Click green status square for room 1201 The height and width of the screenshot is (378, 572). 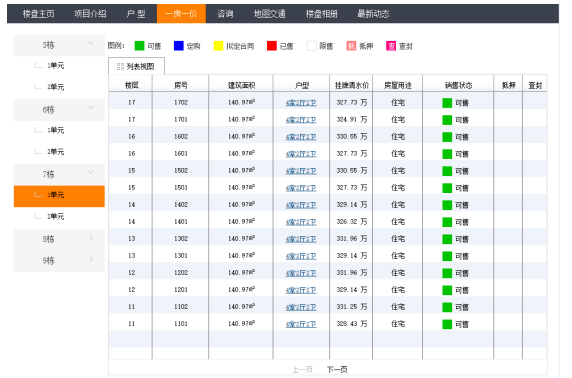click(x=447, y=290)
